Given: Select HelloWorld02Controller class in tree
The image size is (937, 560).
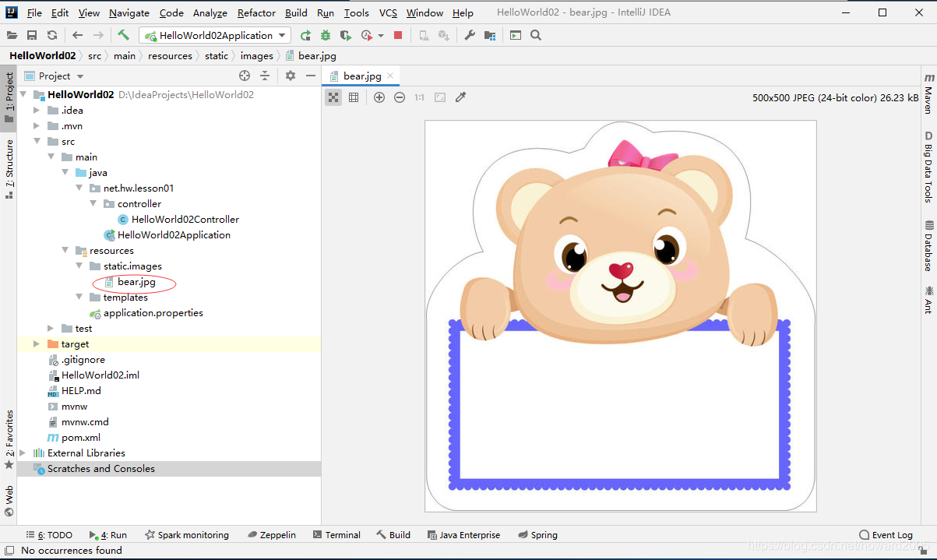Looking at the screenshot, I should click(x=185, y=220).
